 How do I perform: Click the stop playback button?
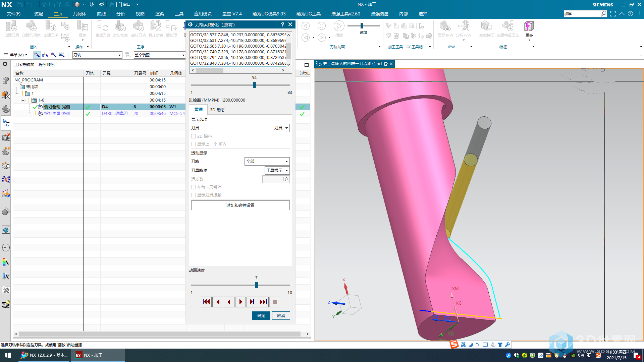pos(275,302)
